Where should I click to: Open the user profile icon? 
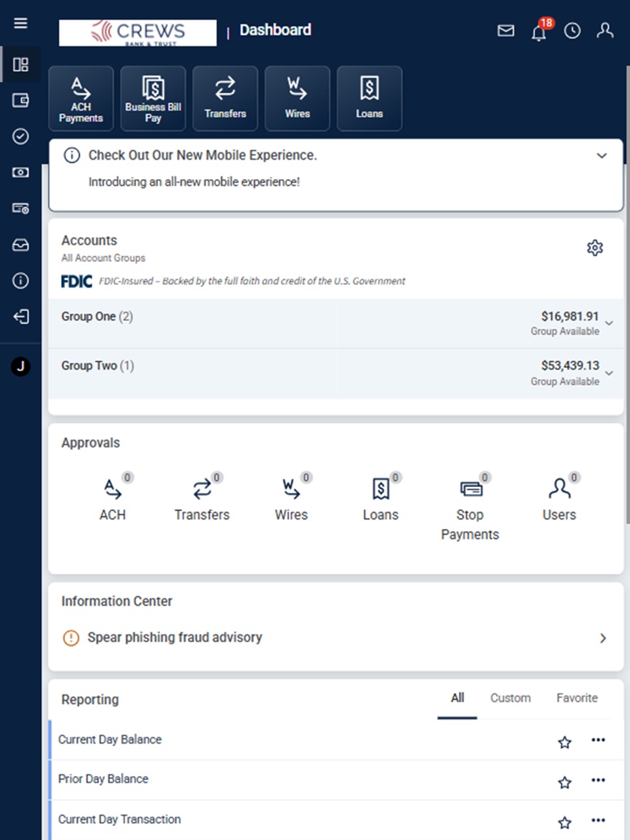click(605, 31)
